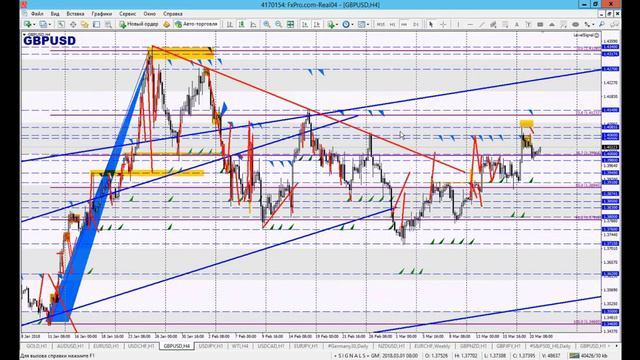Toggle the Navigator folder icon
Image resolution: width=640 pixels, height=360 pixels.
[84, 24]
